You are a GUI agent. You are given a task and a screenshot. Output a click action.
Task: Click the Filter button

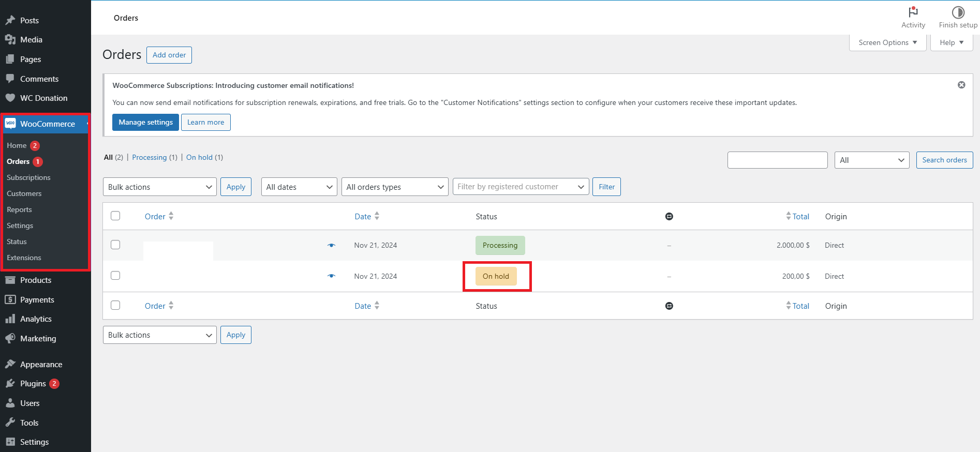coord(606,187)
